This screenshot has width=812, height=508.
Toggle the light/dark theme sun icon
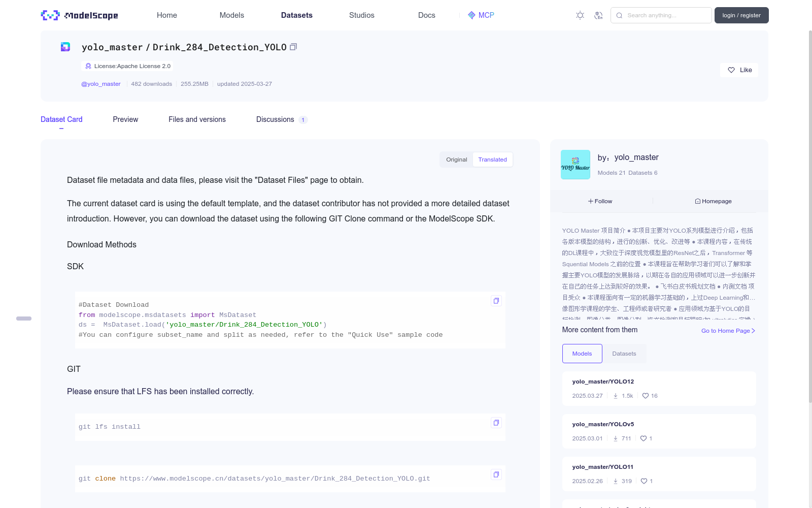point(580,15)
